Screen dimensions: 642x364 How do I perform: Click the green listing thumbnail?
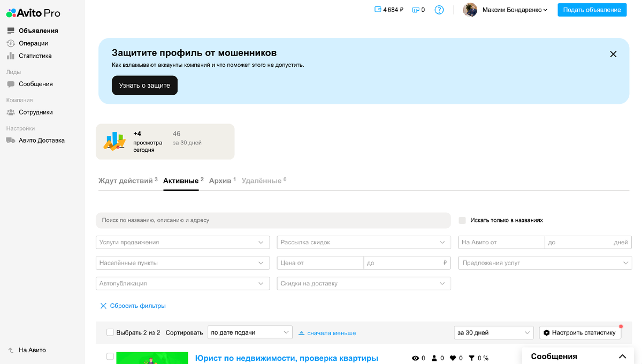[x=152, y=358]
